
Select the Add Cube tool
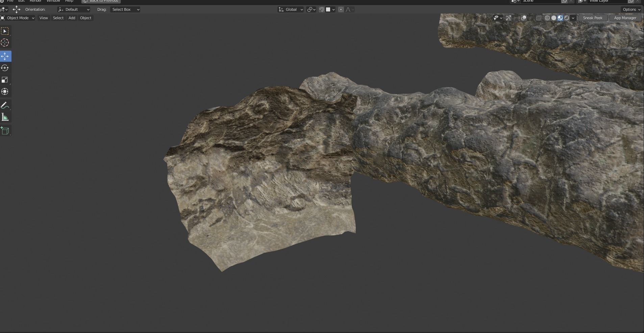coord(5,131)
